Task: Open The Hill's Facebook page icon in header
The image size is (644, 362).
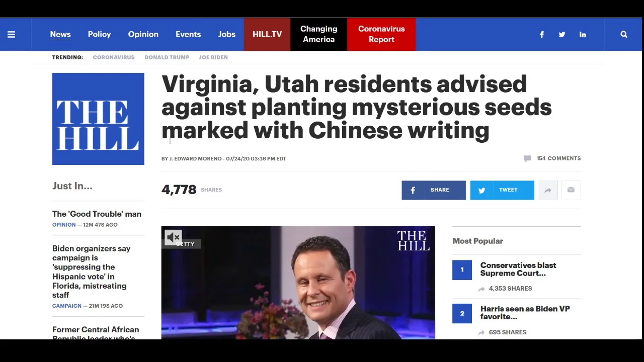Action: click(542, 34)
